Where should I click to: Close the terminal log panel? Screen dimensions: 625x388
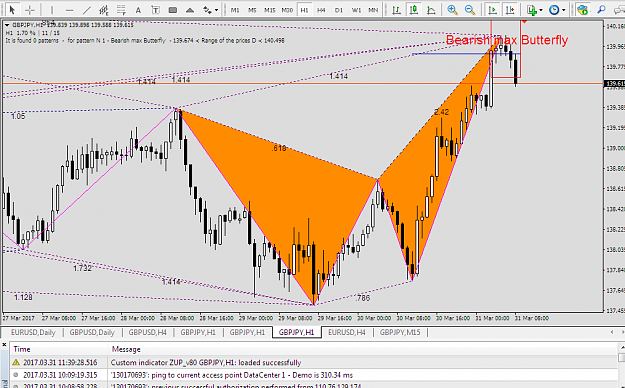4,345
